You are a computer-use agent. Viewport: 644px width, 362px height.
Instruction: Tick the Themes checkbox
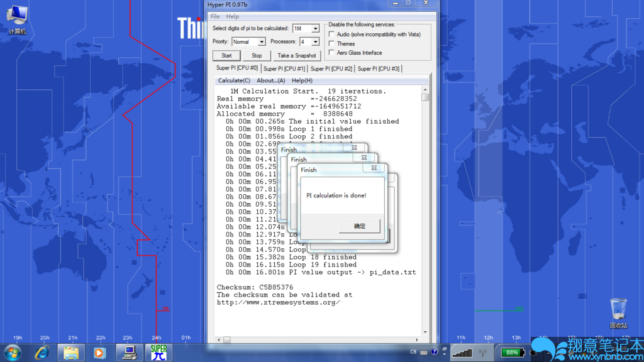click(332, 43)
